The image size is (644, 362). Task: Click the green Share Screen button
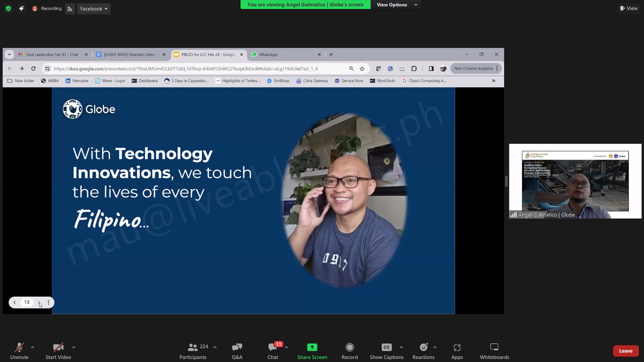312,351
